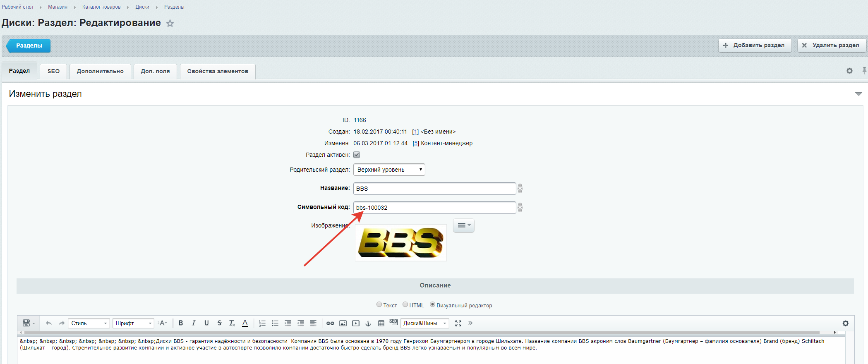This screenshot has width=868, height=364.
Task: Toggle bold formatting
Action: tap(181, 323)
